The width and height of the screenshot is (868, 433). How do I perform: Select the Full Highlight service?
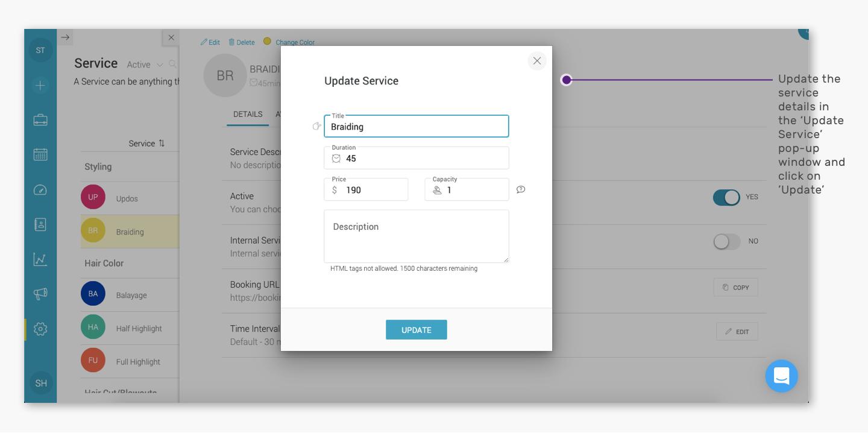pos(130,361)
